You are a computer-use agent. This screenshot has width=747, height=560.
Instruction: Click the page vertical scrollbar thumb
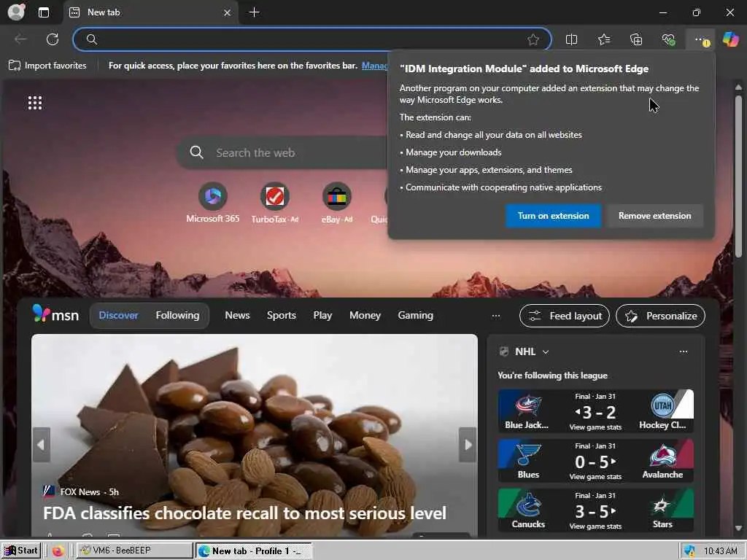click(x=738, y=176)
